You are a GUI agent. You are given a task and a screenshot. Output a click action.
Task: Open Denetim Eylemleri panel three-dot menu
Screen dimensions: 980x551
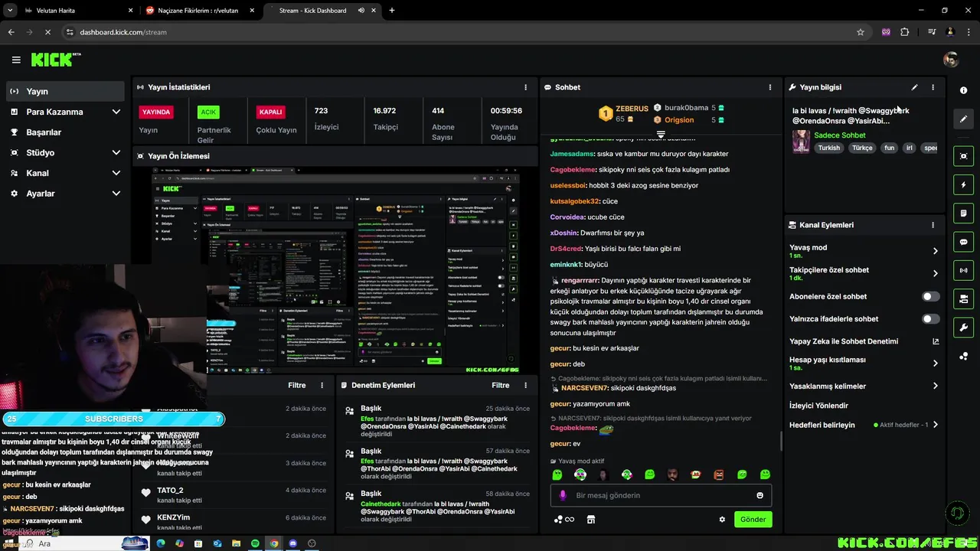[x=525, y=386]
